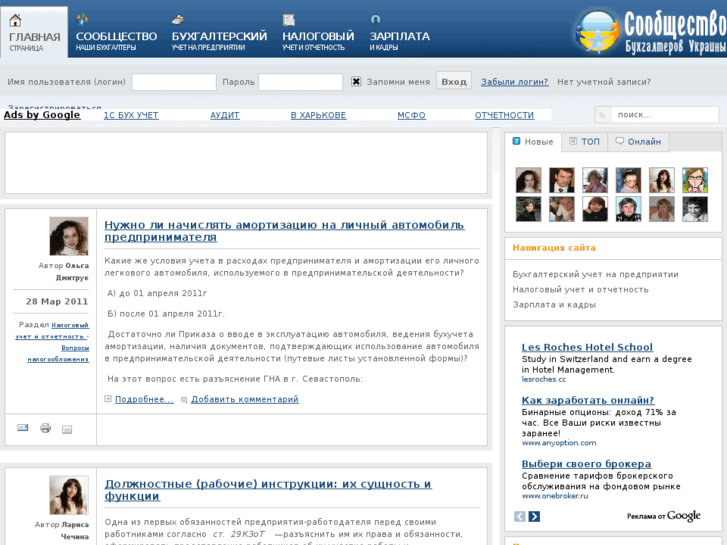The height and width of the screenshot is (545, 727).
Task: Click the search magnifier icon
Action: 602,115
